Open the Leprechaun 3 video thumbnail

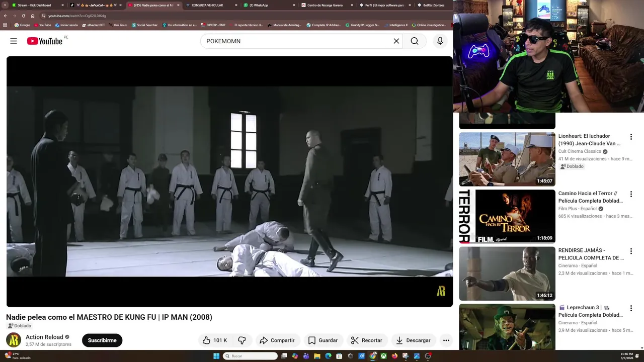pos(507,327)
